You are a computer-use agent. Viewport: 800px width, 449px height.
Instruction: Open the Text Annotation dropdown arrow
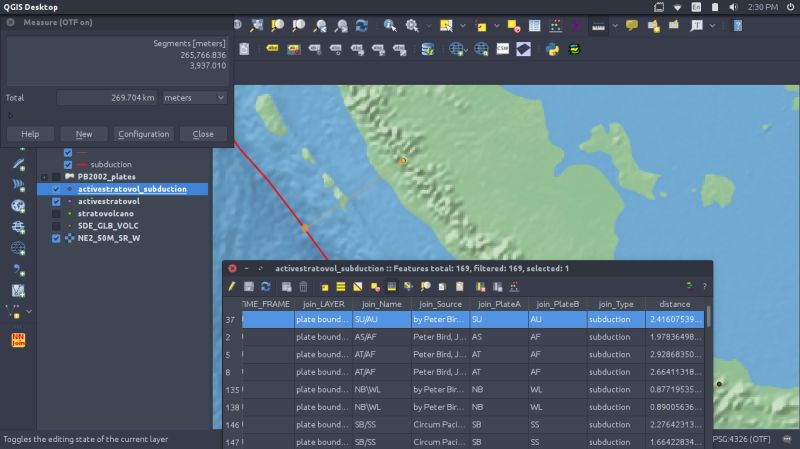tap(712, 26)
